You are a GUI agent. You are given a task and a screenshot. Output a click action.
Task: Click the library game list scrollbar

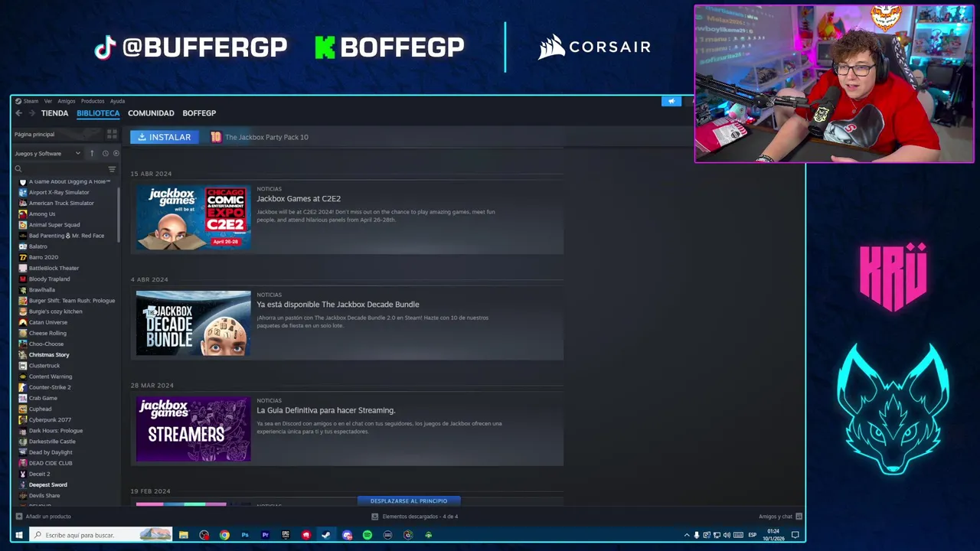119,214
